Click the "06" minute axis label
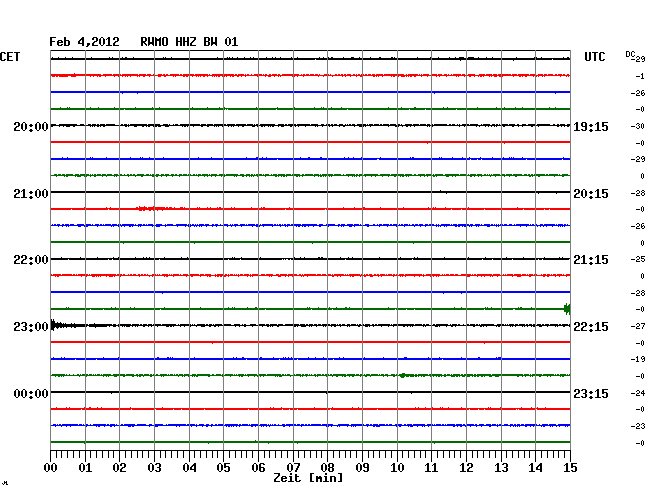650x494 pixels. [258, 468]
